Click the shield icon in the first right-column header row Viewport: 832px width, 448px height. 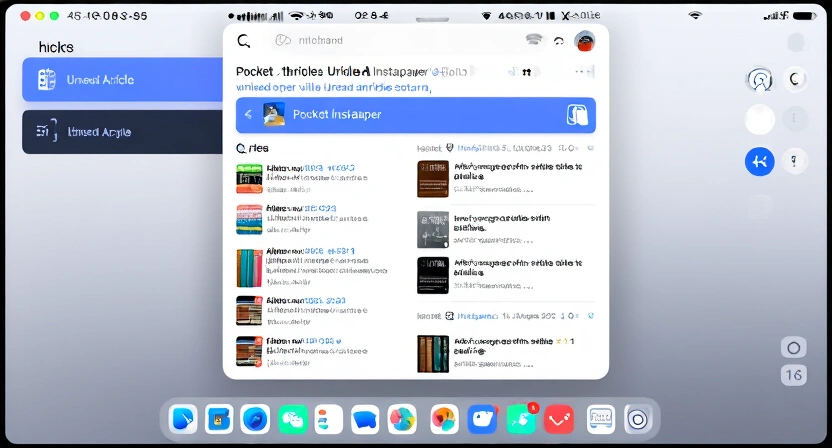click(x=449, y=148)
